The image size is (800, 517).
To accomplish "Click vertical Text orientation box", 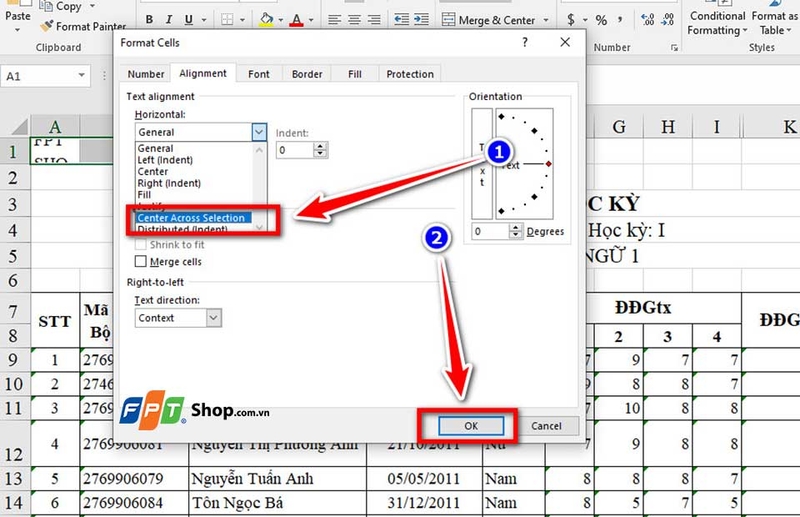I will 482,164.
